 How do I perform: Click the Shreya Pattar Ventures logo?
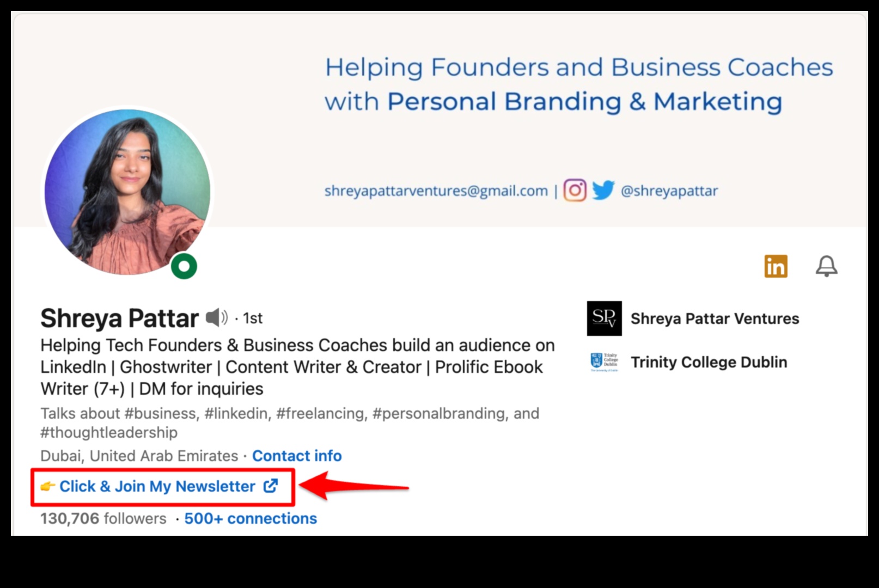point(604,318)
